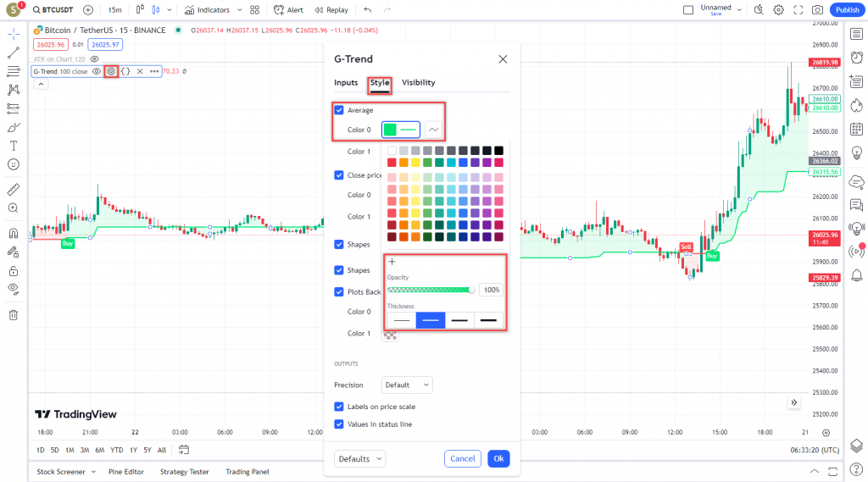
Task: Confirm settings with the Ok button
Action: (498, 459)
